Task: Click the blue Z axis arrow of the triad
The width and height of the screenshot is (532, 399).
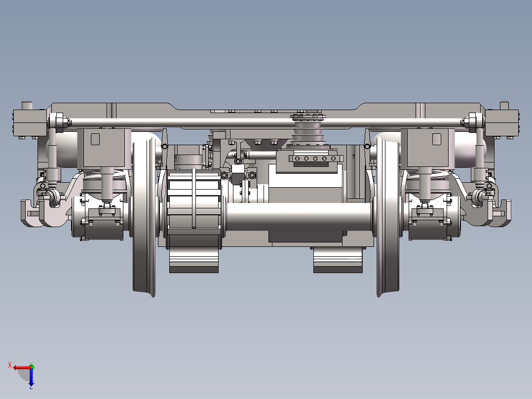Action: pos(31,377)
